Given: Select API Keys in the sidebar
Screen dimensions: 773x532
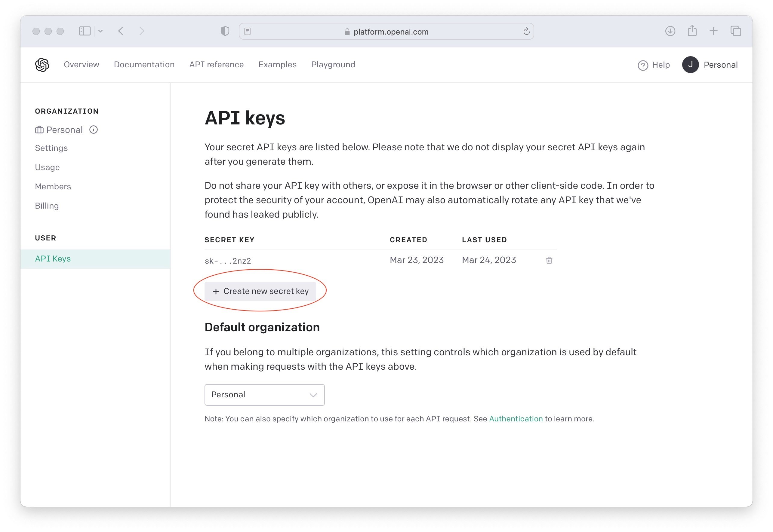Looking at the screenshot, I should pos(53,258).
